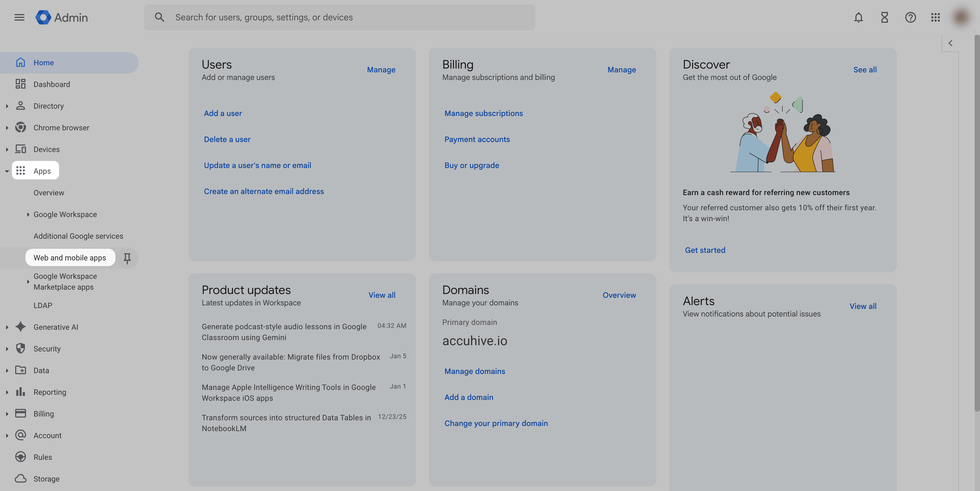Click the Discover high-five illustration
The image size is (980, 491).
pyautogui.click(x=783, y=132)
